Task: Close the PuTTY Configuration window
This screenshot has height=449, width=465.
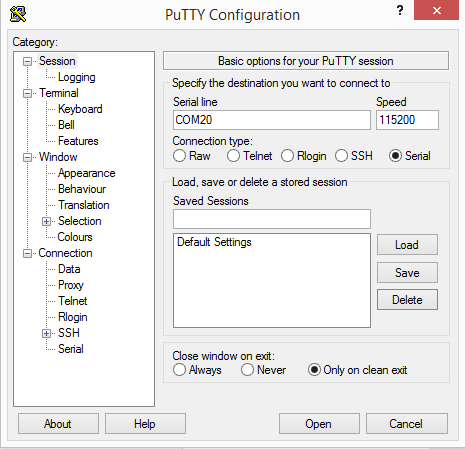Action: [436, 10]
